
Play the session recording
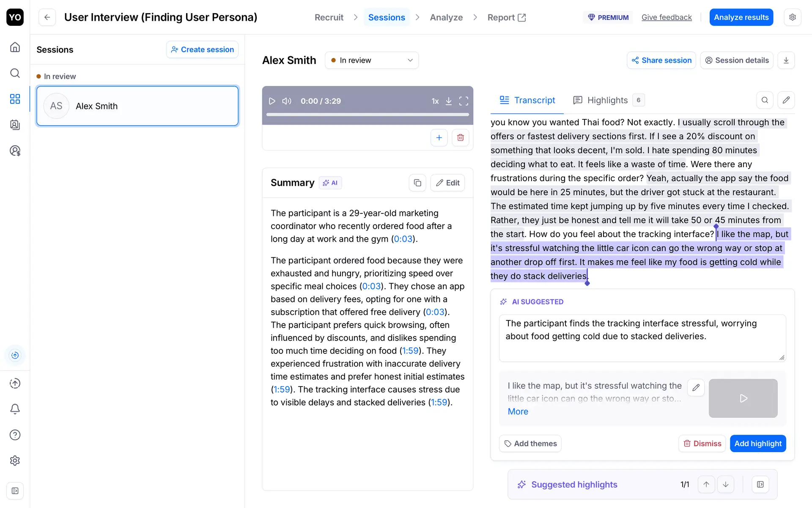pyautogui.click(x=272, y=101)
